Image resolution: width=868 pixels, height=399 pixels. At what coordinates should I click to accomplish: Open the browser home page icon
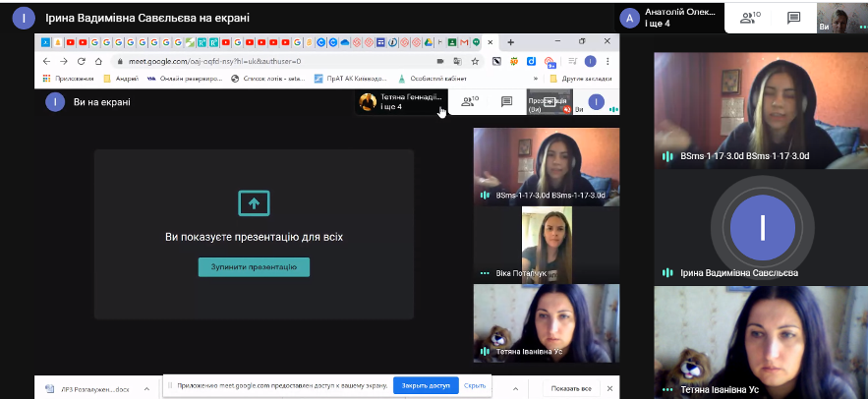[x=98, y=62]
